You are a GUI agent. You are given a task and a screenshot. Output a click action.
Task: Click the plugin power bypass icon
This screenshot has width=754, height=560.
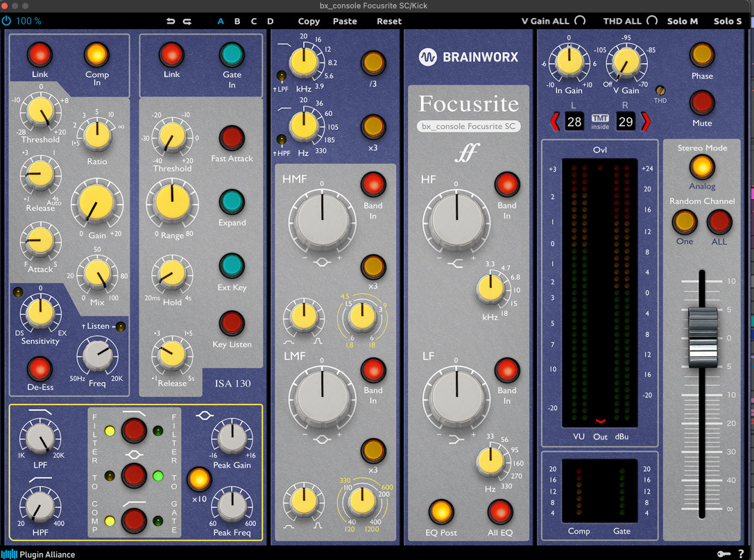pyautogui.click(x=6, y=21)
